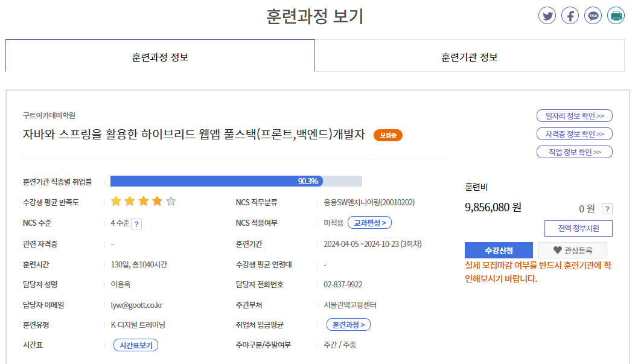This screenshot has height=364, width=638.
Task: Click the NCS 수준 help question icon
Action: click(x=137, y=224)
